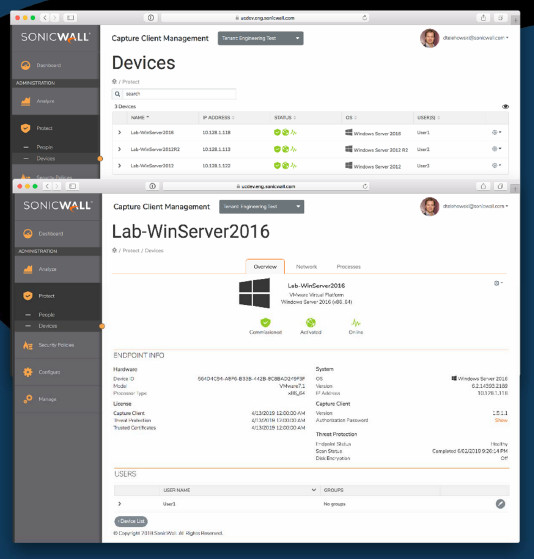The height and width of the screenshot is (559, 534).
Task: Click the reload icon in front Safari address bar
Action: pos(365,186)
